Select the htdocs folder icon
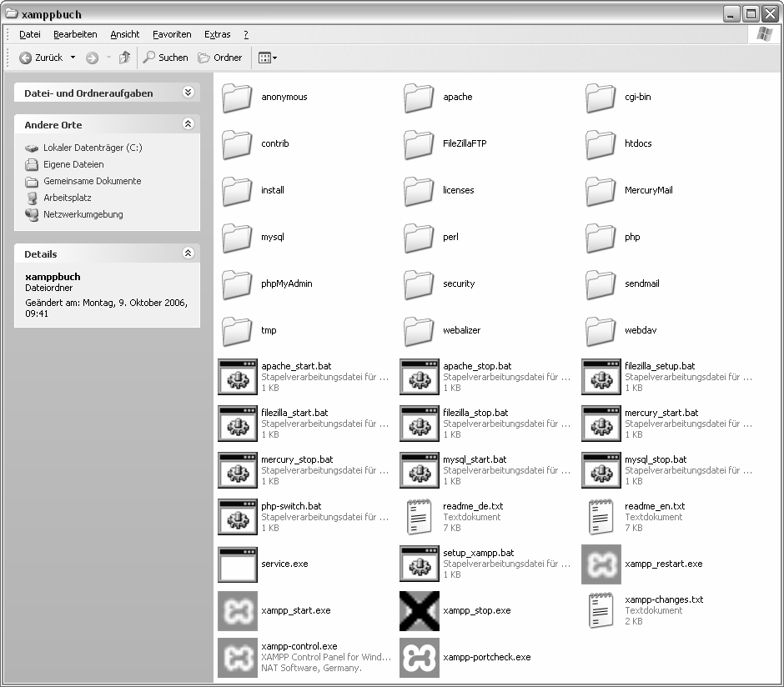 click(601, 143)
